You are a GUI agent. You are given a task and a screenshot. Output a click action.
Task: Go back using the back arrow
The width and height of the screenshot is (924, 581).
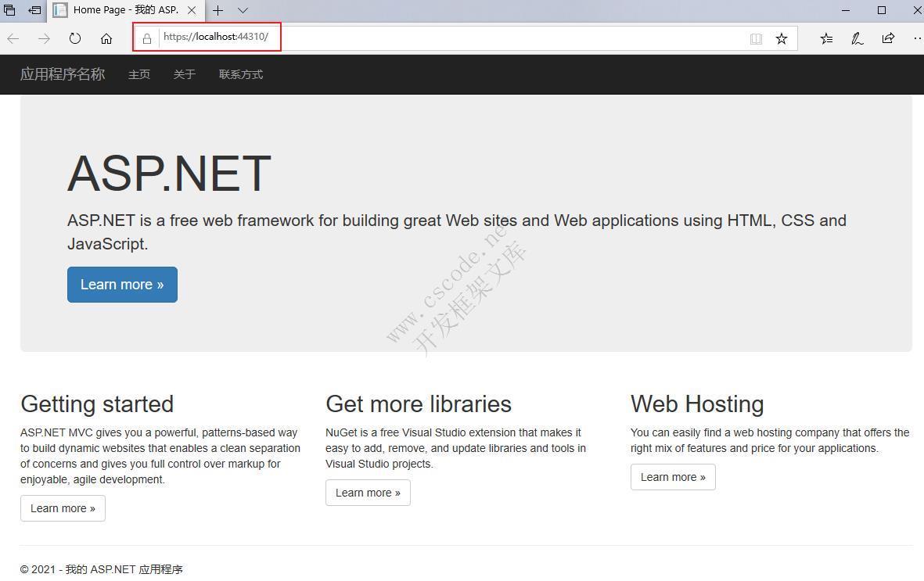(13, 38)
